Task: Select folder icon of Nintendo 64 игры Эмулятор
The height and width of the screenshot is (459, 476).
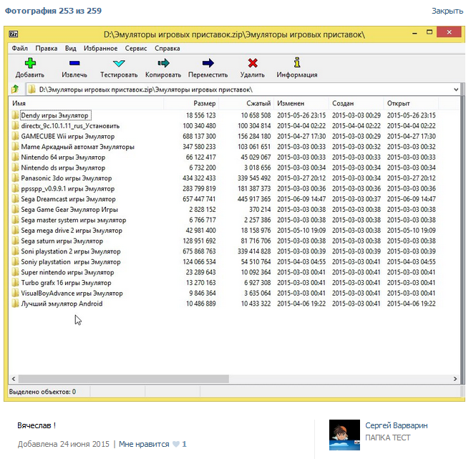Action: pos(15,157)
